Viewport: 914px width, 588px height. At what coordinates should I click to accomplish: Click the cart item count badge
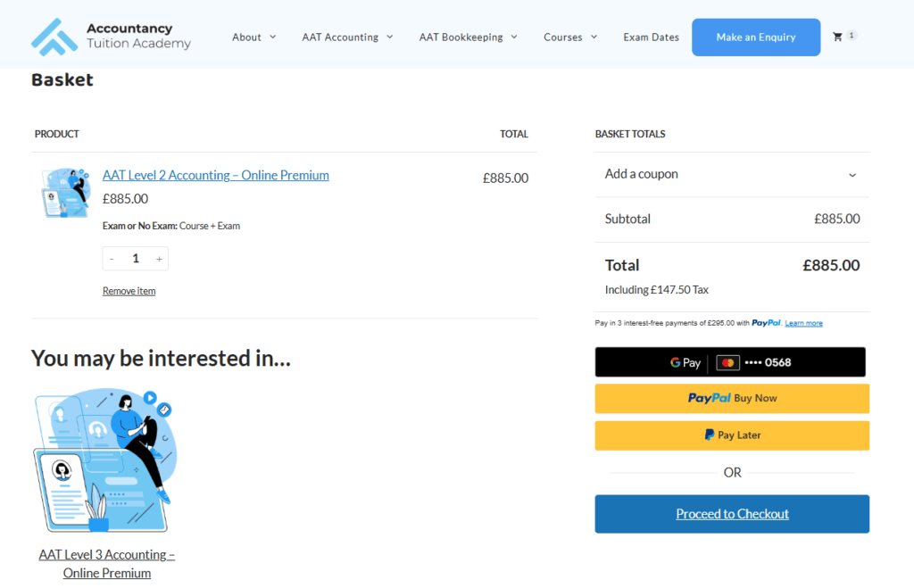(852, 35)
